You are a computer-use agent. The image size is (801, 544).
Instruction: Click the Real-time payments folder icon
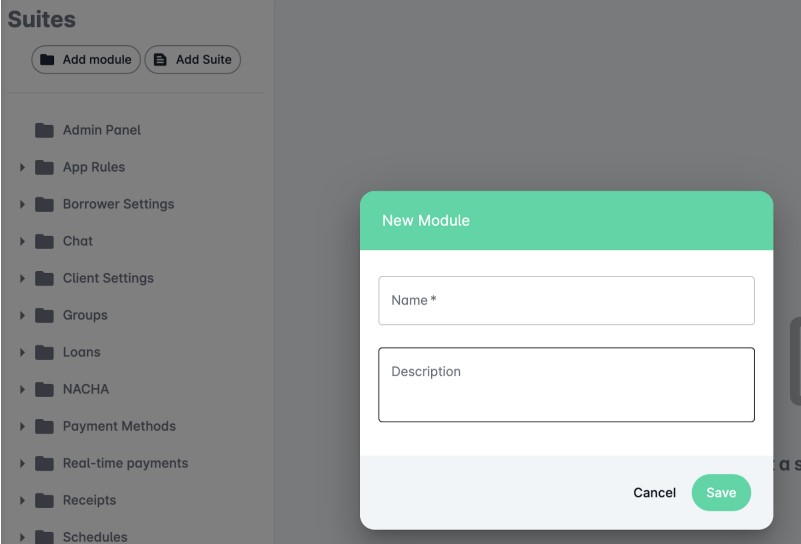(44, 463)
